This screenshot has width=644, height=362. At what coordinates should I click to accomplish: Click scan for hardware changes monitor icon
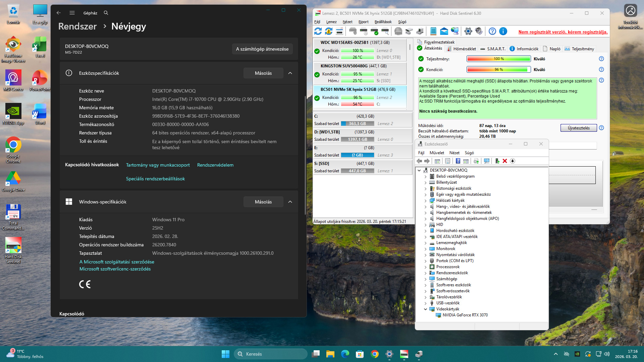point(487,161)
